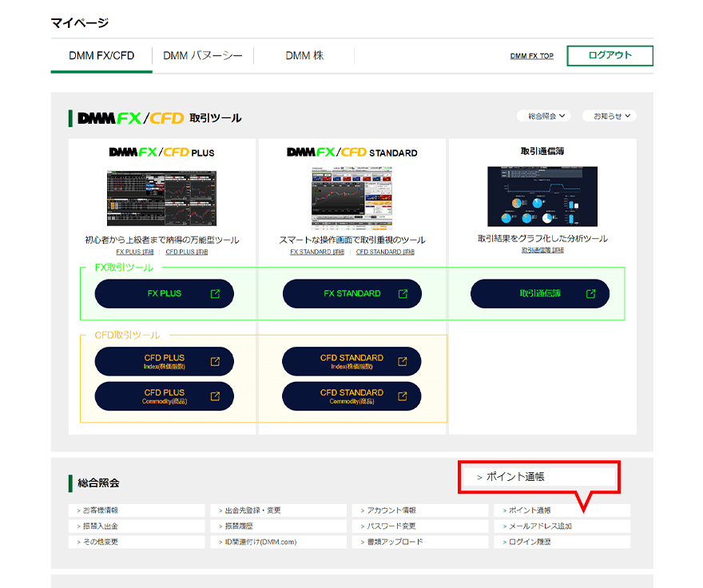The height and width of the screenshot is (588, 703).
Task: Open the CFD PLUS 詳細 link
Action: 186,252
